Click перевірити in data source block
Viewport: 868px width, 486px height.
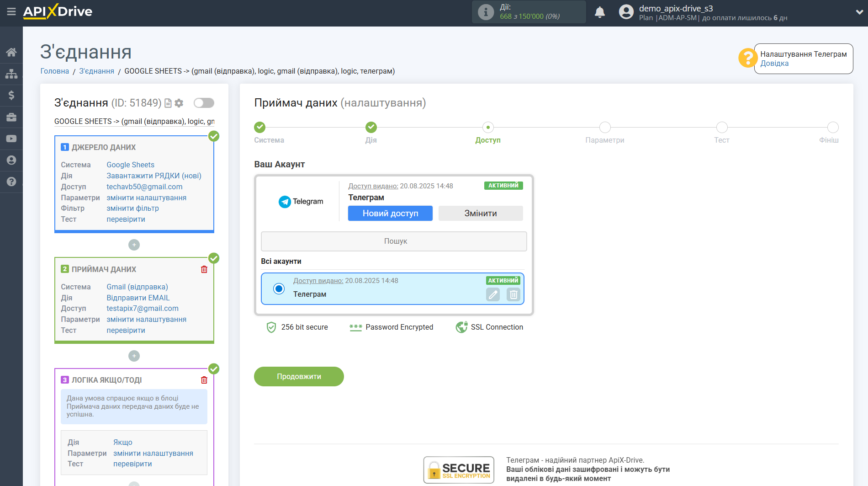tap(126, 219)
